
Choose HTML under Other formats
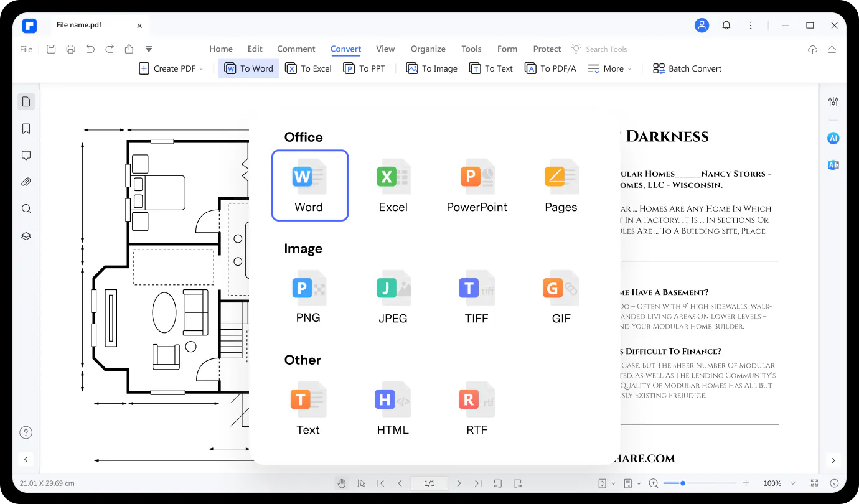393,409
